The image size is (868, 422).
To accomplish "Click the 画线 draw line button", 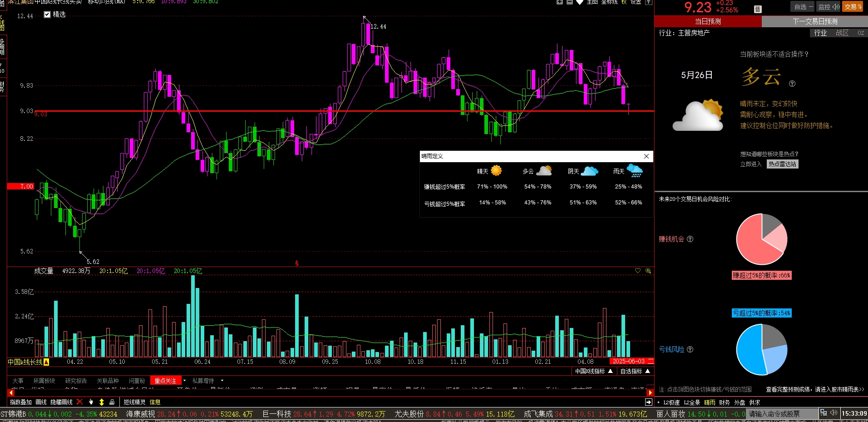I will (x=41, y=402).
